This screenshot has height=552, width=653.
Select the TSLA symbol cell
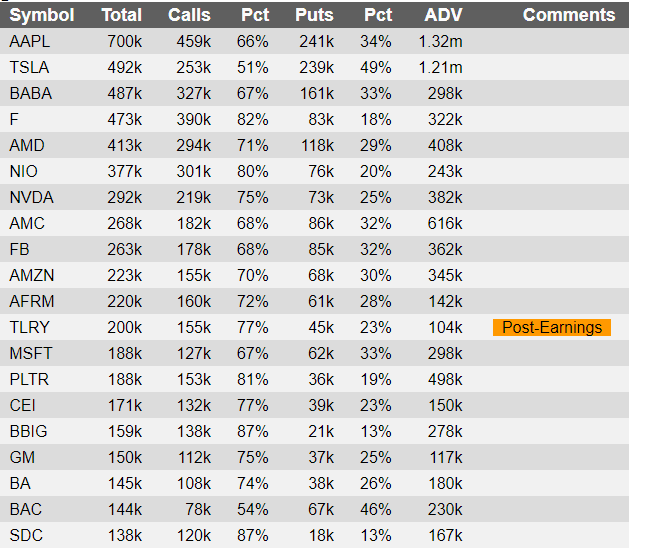[29, 67]
